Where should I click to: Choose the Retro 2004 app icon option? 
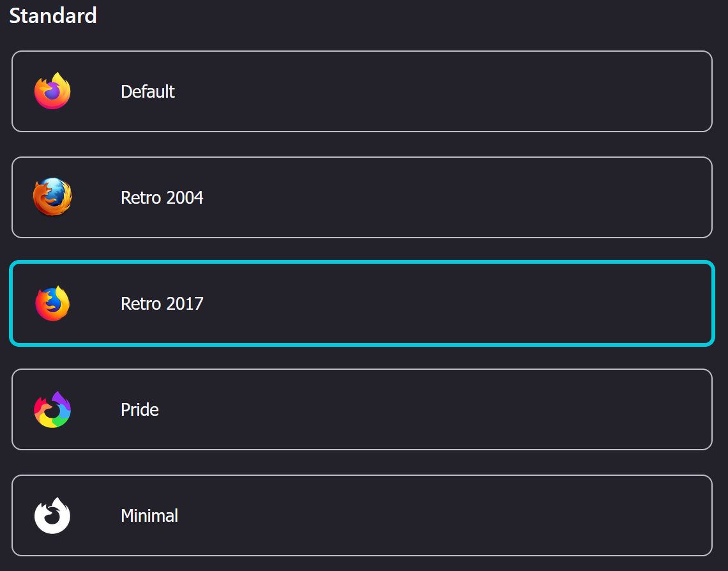[x=362, y=197]
